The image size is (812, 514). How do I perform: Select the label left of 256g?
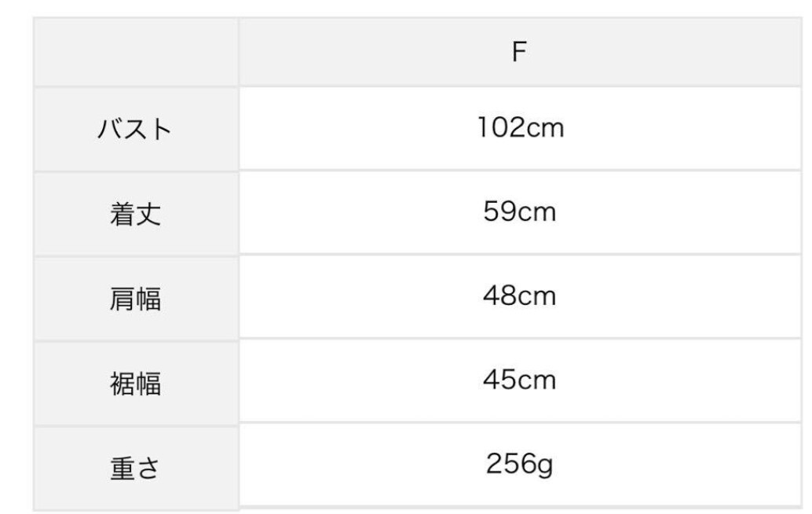click(135, 468)
